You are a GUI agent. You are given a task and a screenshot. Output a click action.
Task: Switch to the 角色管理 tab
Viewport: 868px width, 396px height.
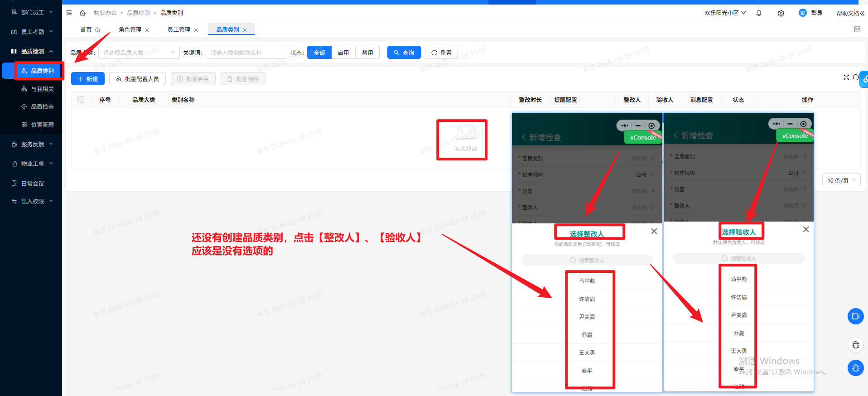pyautogui.click(x=130, y=30)
